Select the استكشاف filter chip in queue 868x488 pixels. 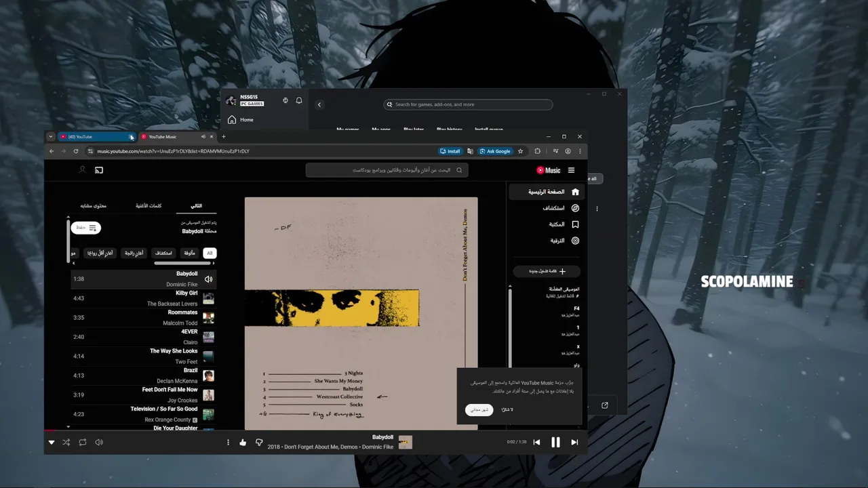point(163,253)
